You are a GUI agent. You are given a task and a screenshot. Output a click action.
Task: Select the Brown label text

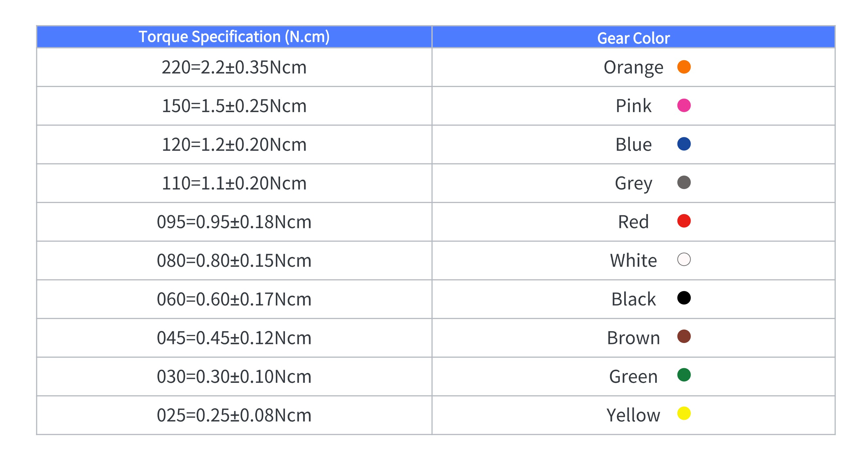(633, 338)
